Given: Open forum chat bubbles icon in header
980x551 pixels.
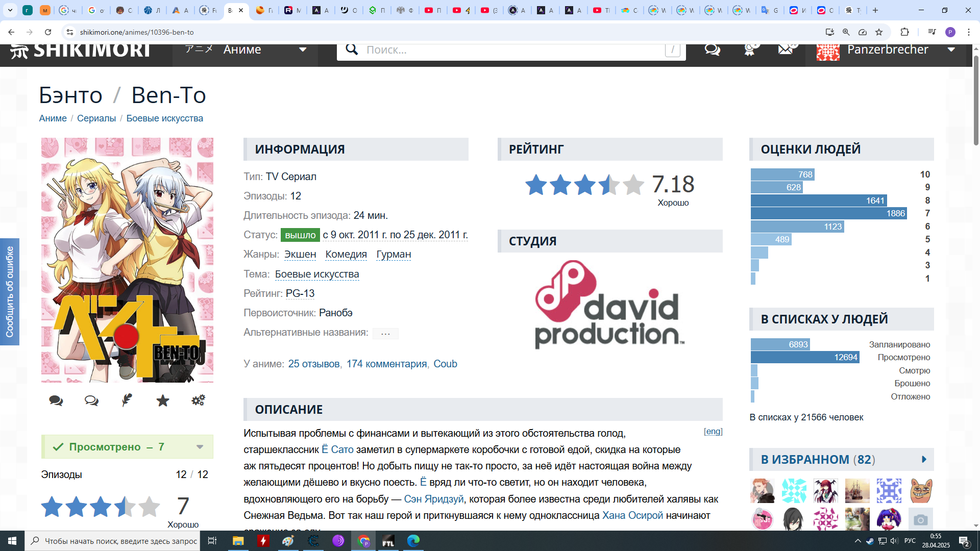Looking at the screenshot, I should 712,50.
